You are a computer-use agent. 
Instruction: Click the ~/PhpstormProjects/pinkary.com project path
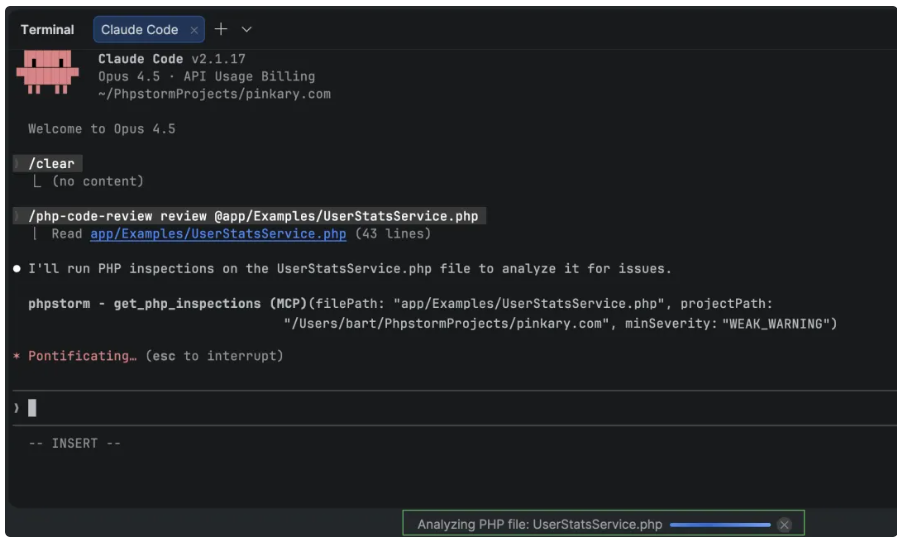[214, 94]
